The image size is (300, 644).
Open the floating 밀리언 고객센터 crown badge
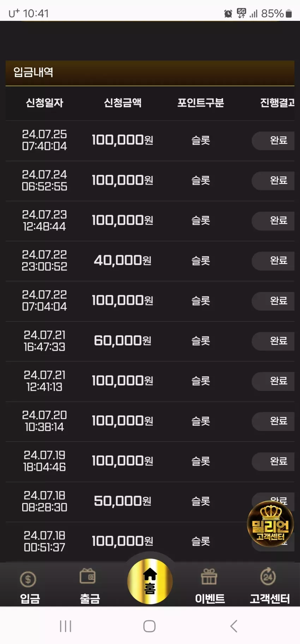pos(270,524)
